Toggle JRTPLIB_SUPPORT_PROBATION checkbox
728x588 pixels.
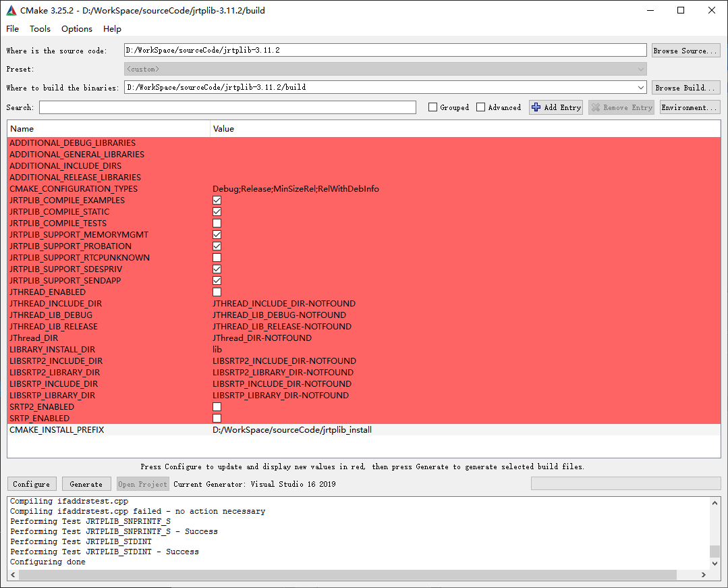pyautogui.click(x=217, y=246)
